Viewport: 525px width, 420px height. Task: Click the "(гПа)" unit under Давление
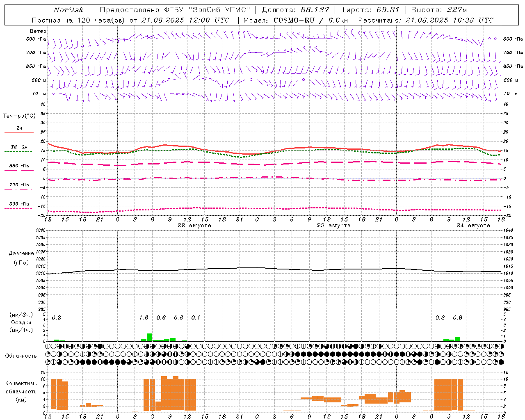[x=21, y=263]
